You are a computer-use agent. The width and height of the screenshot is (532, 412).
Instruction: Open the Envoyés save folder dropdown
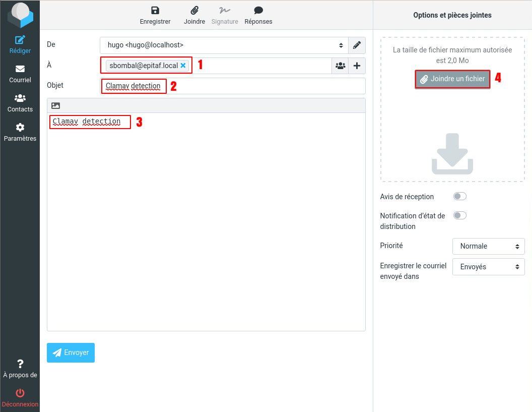(489, 267)
